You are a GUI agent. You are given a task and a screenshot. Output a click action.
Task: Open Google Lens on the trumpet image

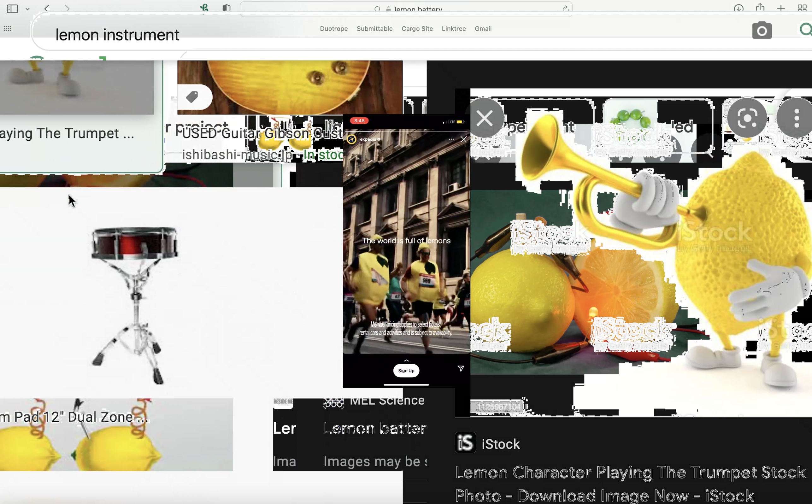[747, 118]
